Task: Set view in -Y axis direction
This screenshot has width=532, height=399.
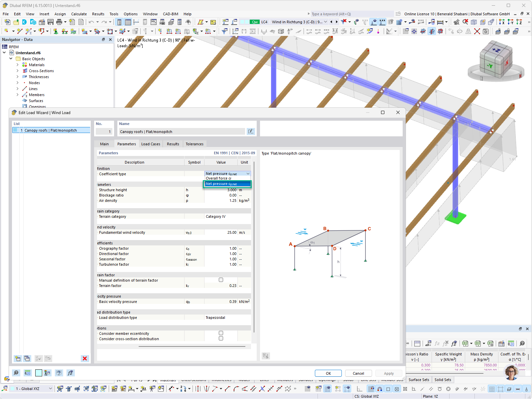Action: pyautogui.click(x=510, y=22)
